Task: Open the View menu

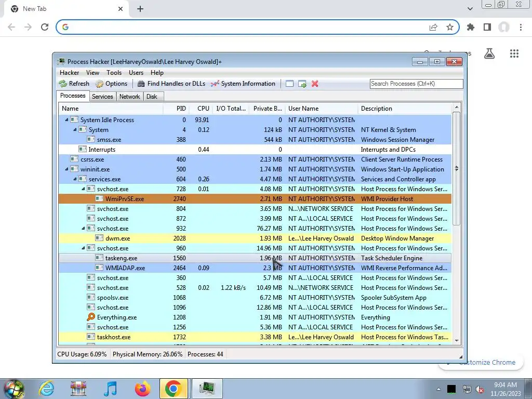Action: pos(92,73)
